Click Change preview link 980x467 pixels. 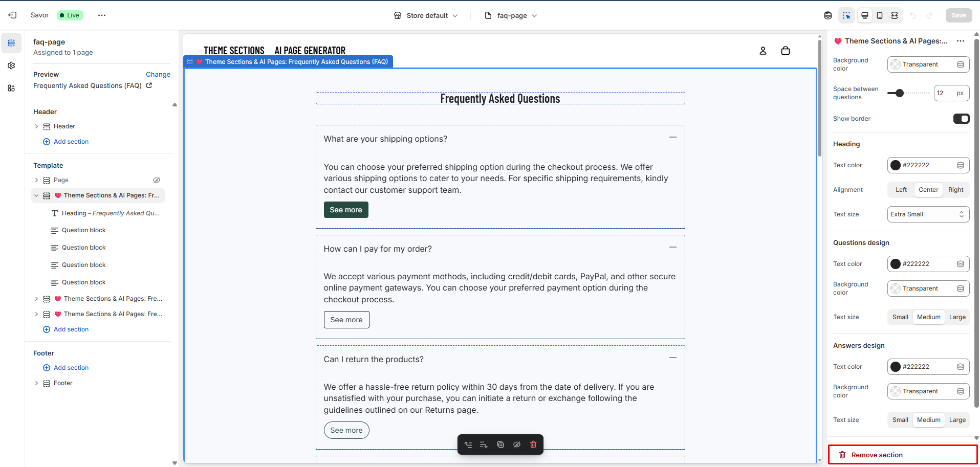(x=158, y=74)
